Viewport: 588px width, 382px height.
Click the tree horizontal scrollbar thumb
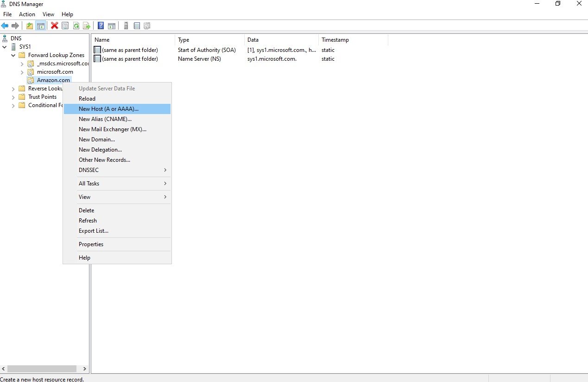tap(42, 369)
